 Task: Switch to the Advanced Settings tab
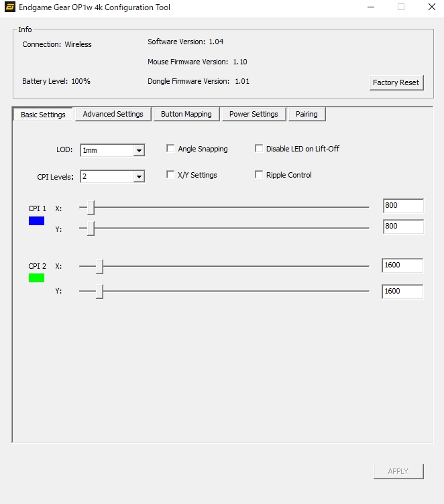(x=113, y=114)
